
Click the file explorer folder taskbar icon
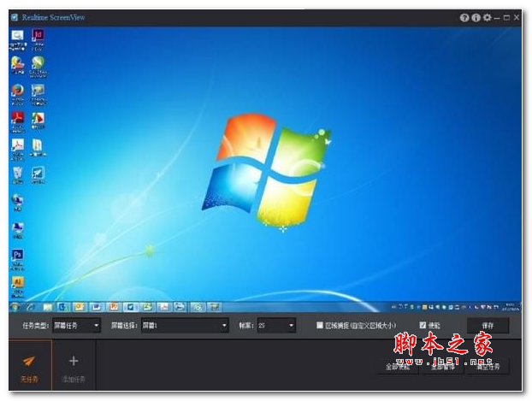(48, 307)
